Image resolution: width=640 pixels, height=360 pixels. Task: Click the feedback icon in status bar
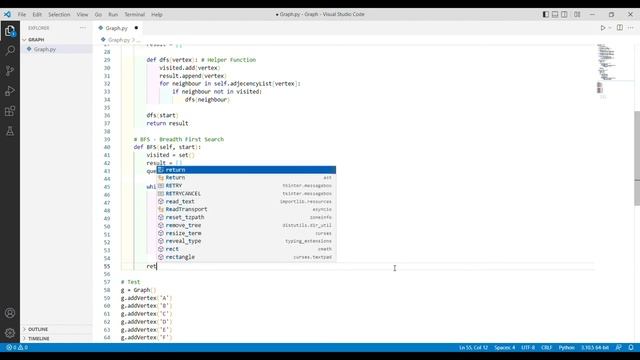pos(619,348)
